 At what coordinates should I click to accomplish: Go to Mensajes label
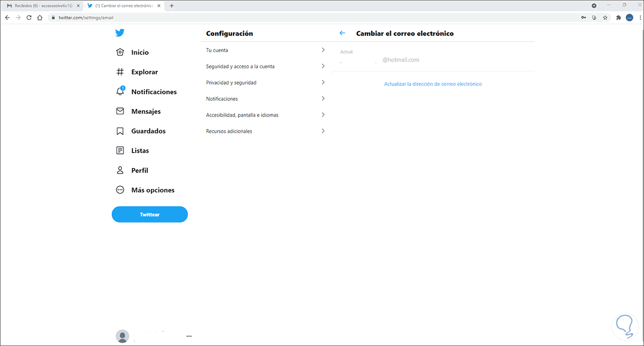point(146,111)
